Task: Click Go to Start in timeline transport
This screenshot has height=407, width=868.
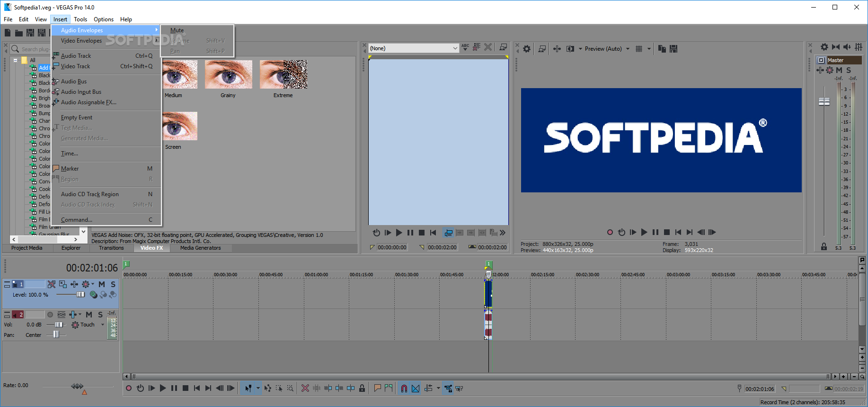Action: pyautogui.click(x=197, y=389)
